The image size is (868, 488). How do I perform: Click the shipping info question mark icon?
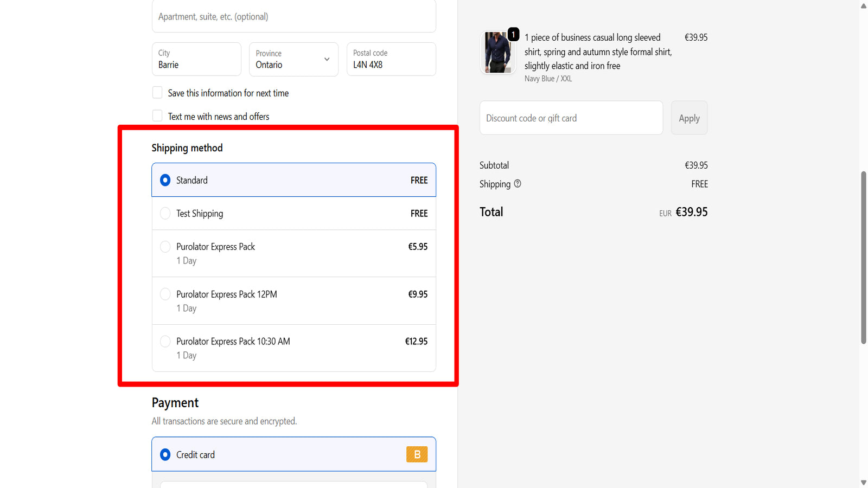[x=518, y=184]
